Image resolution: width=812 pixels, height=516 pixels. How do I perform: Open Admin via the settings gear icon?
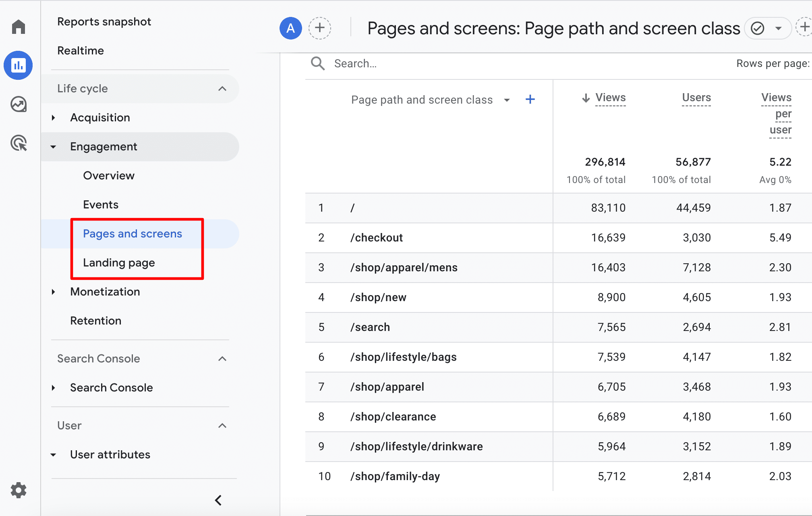(18, 490)
